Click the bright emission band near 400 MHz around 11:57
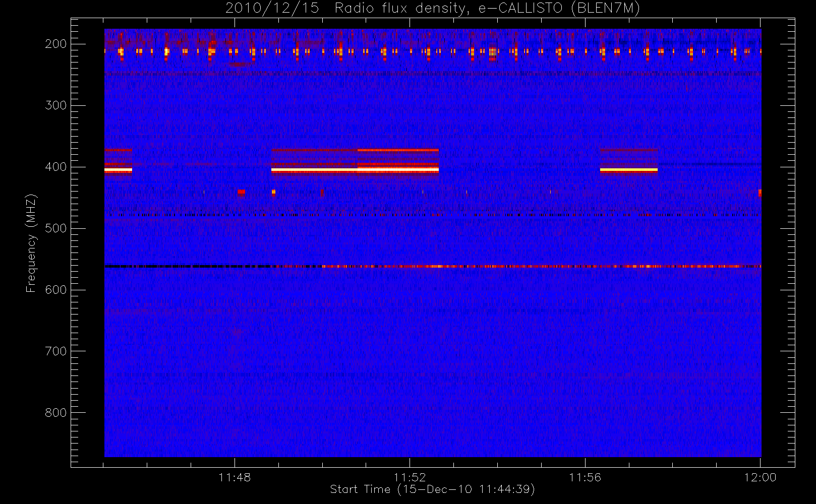Screen dimensions: 816x504 [x=629, y=170]
